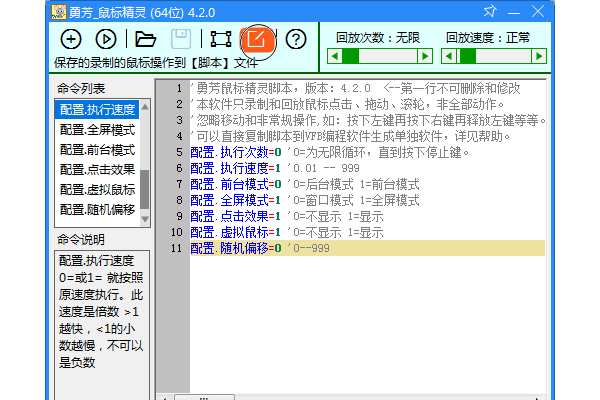600x400 pixels.
Task: Click script line 配置.点击效果=1
Action: coord(287,216)
